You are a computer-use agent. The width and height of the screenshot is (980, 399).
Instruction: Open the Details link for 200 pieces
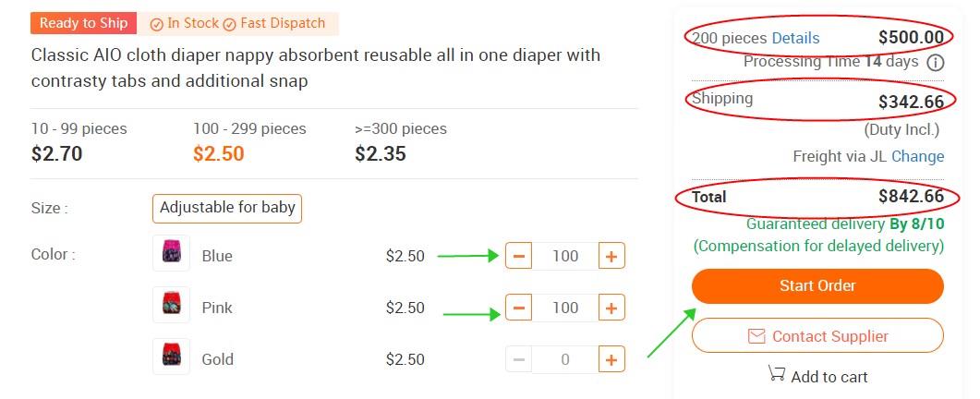click(795, 38)
